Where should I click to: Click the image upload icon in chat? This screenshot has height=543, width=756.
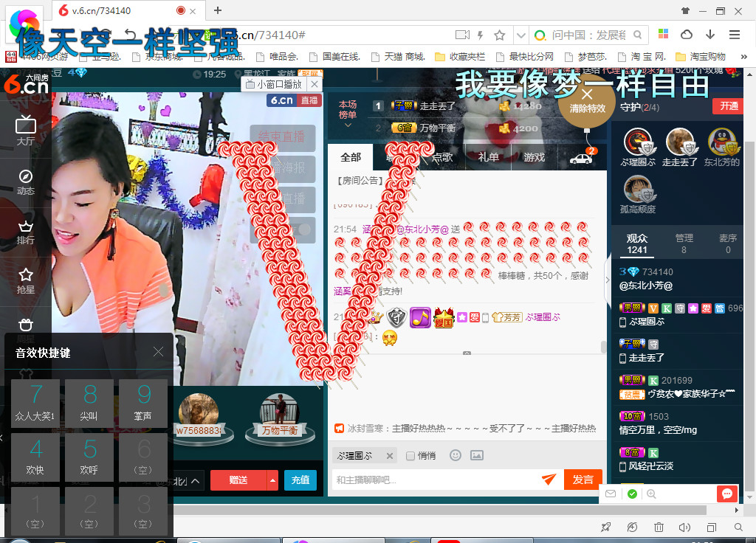[x=477, y=455]
